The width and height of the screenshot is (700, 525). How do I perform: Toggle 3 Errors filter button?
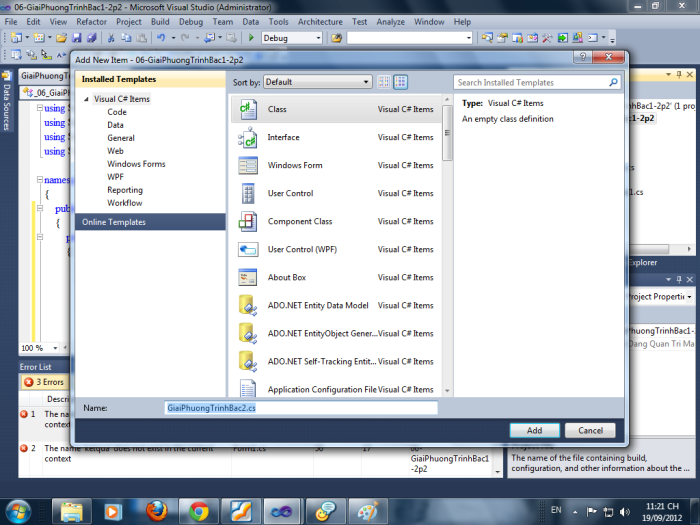click(x=44, y=382)
